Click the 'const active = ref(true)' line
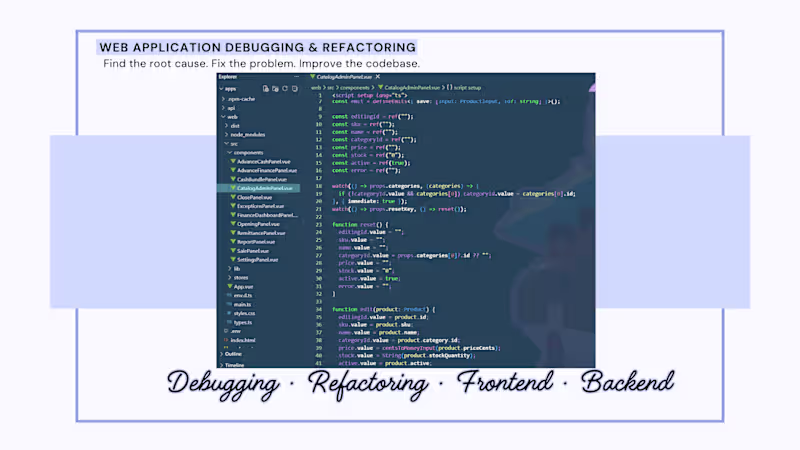The width and height of the screenshot is (800, 450). click(371, 163)
